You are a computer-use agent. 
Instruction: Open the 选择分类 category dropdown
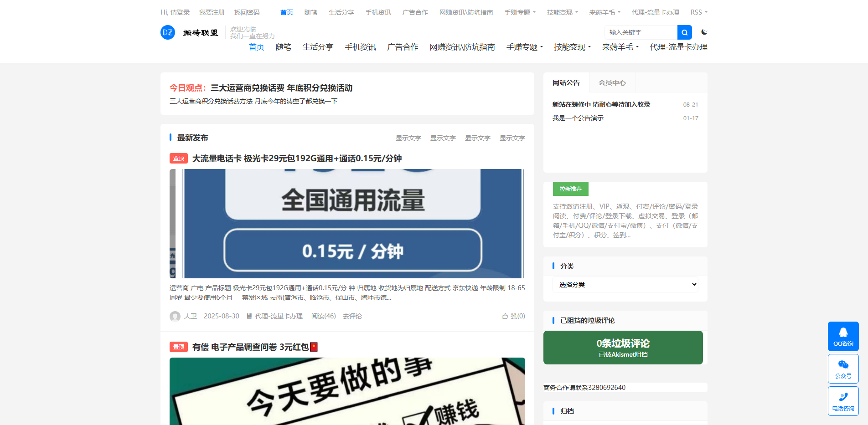625,284
